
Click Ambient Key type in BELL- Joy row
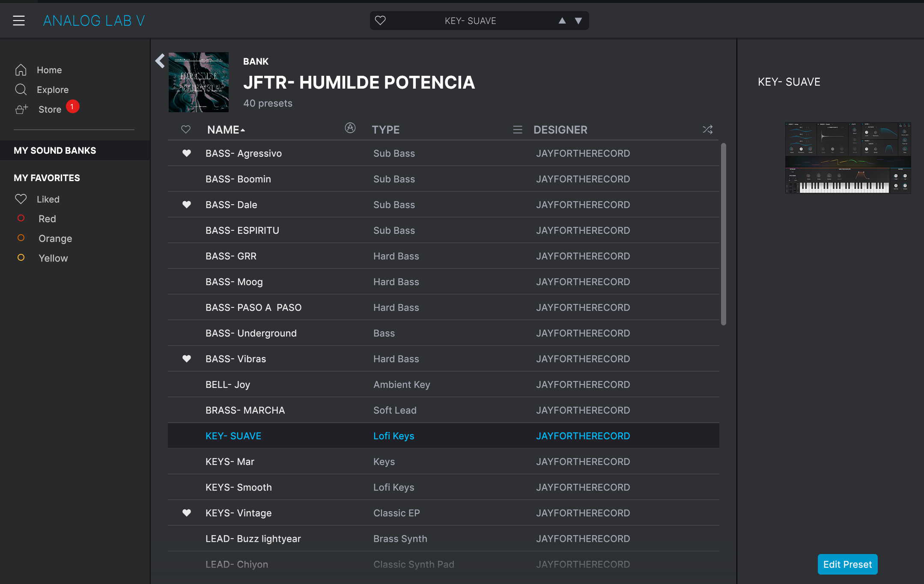coord(402,384)
